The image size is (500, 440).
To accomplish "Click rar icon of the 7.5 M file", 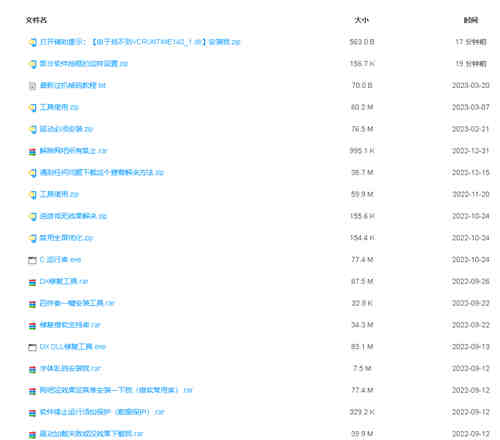I will tap(32, 369).
